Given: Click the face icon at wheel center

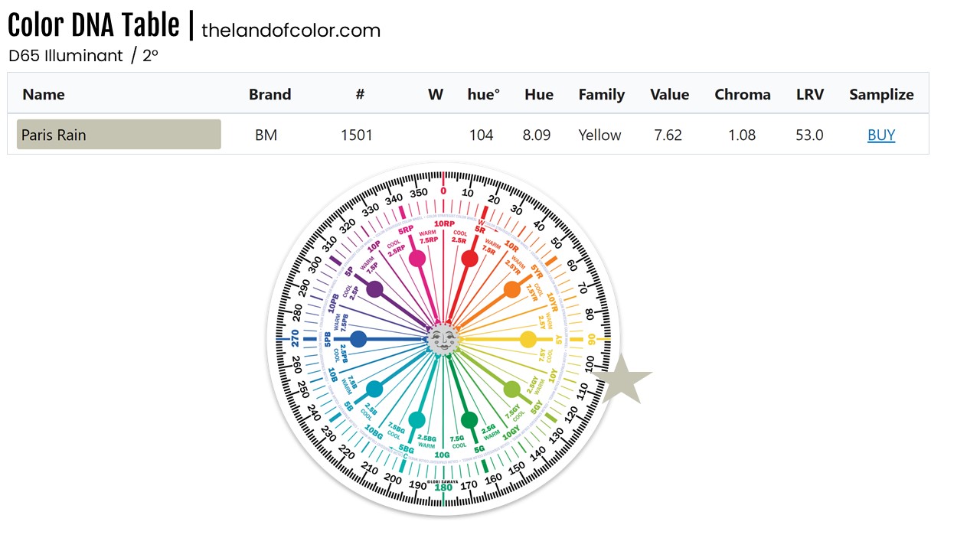Looking at the screenshot, I should click(443, 338).
